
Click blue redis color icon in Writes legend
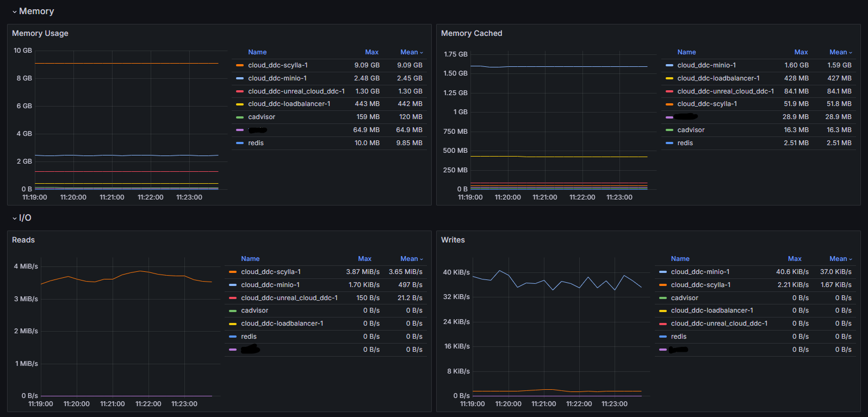[x=663, y=337]
